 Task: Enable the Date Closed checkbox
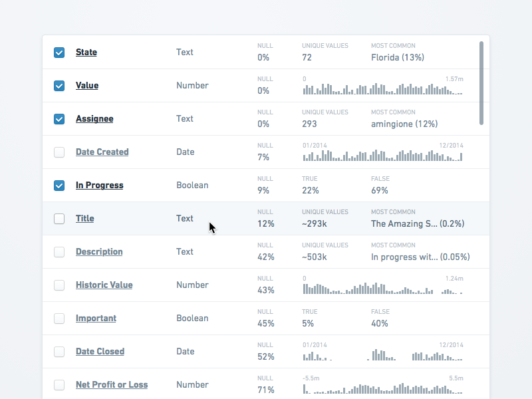point(59,352)
